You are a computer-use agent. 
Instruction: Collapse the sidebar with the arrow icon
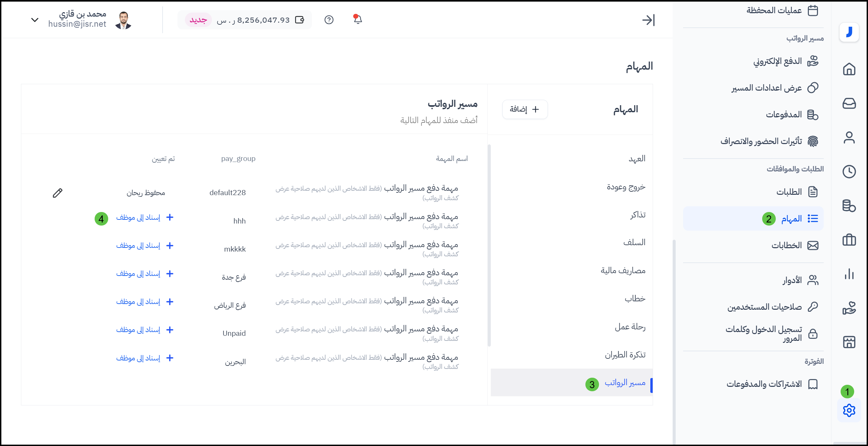click(648, 20)
